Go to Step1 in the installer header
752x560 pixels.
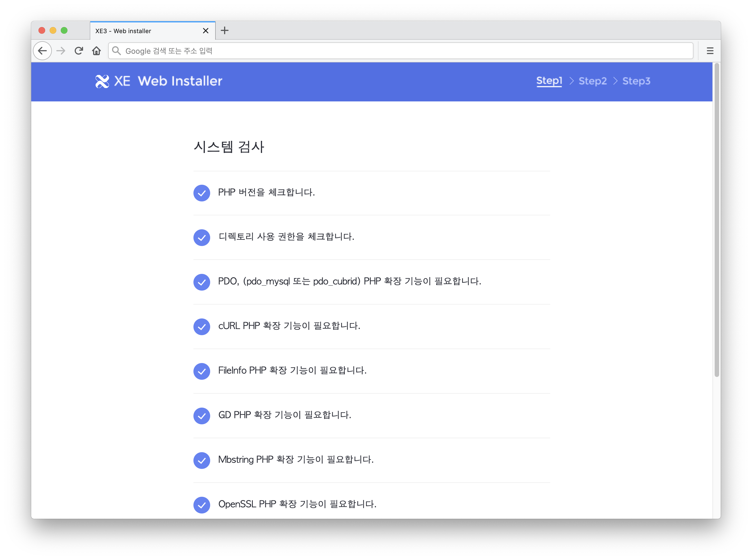[549, 81]
